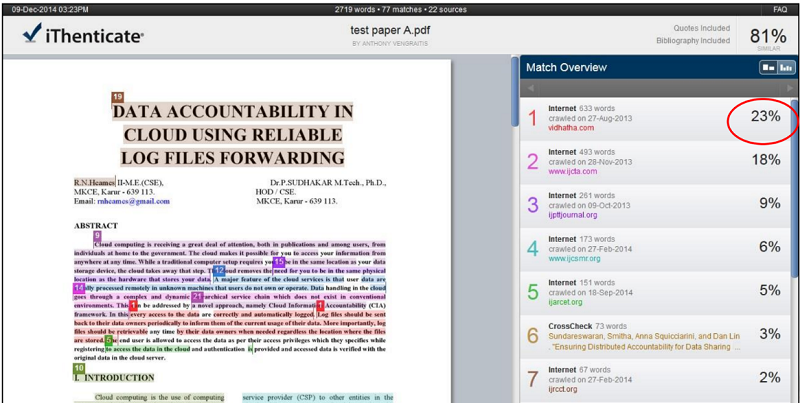Viewport: 800px width, 403px height.
Task: Click the I. INTRODUCTION heading
Action: click(114, 377)
